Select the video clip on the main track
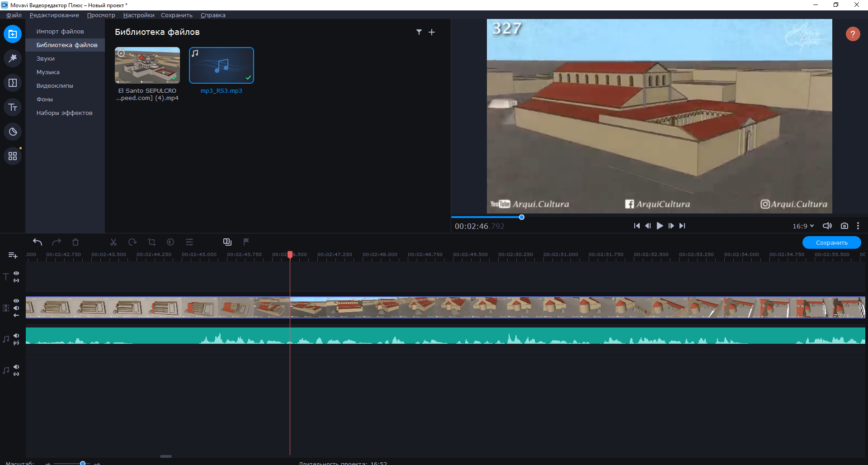 pos(445,307)
